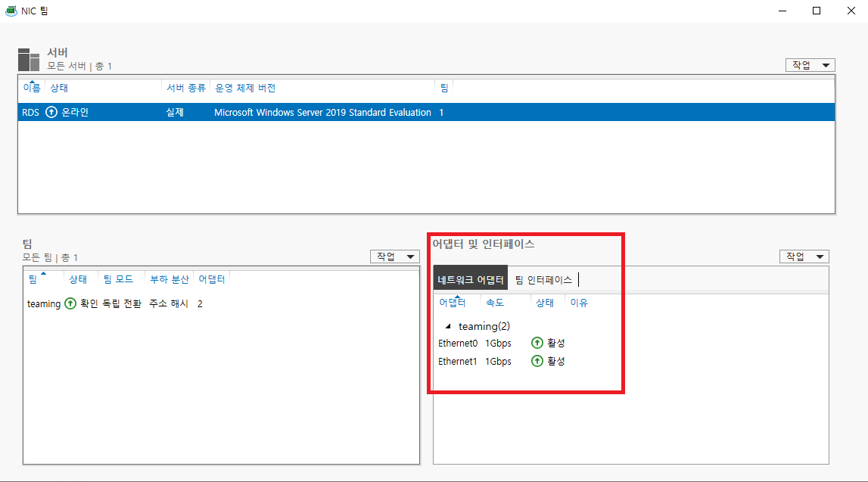Viewport: 868px width, 482px height.
Task: Select the Ethernet0 adapter name
Action: [x=458, y=343]
